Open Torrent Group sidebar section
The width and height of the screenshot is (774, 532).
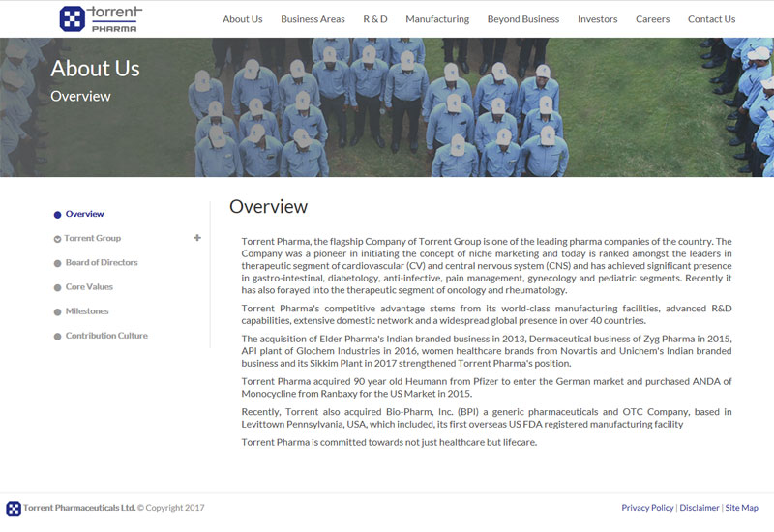[93, 238]
